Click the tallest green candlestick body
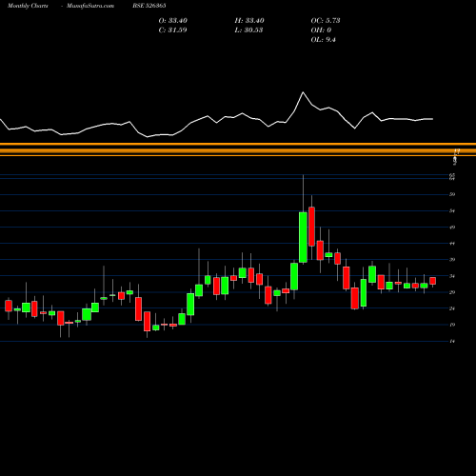Image resolution: width=476 pixels, height=476 pixels. (303, 237)
